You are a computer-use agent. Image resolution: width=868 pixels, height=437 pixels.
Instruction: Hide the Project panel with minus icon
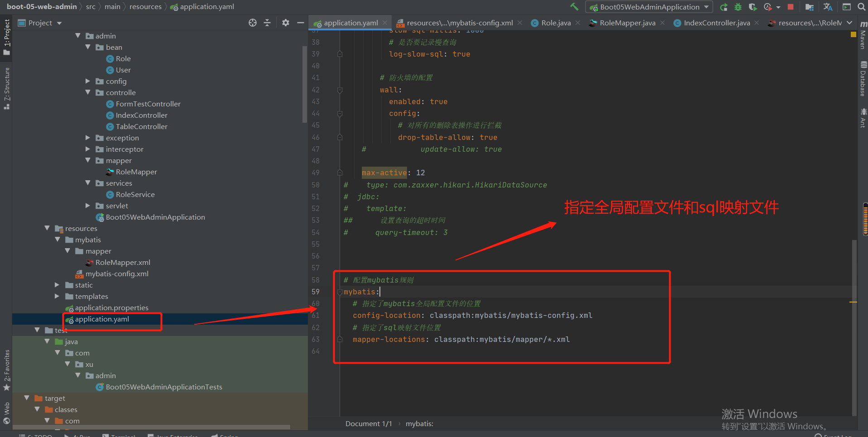coord(300,23)
